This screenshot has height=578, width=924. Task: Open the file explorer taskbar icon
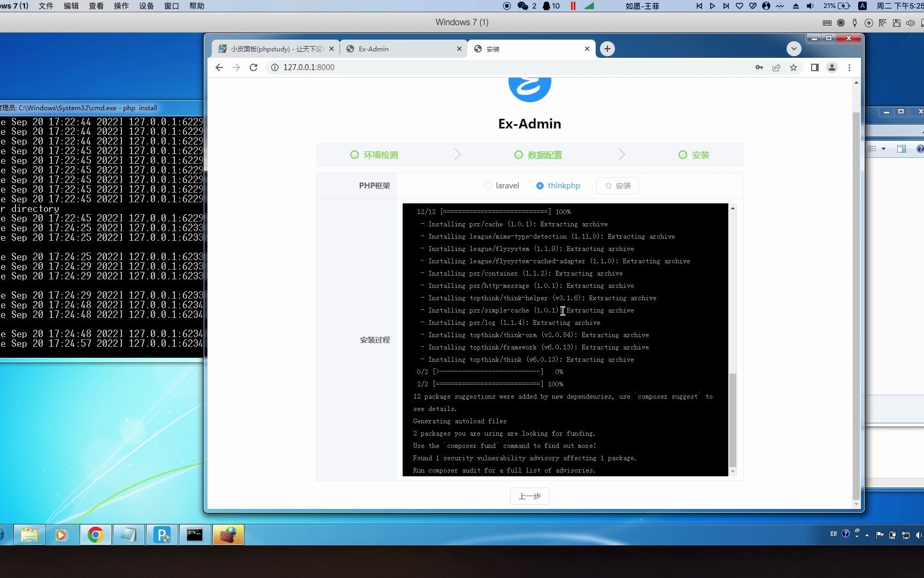click(29, 535)
